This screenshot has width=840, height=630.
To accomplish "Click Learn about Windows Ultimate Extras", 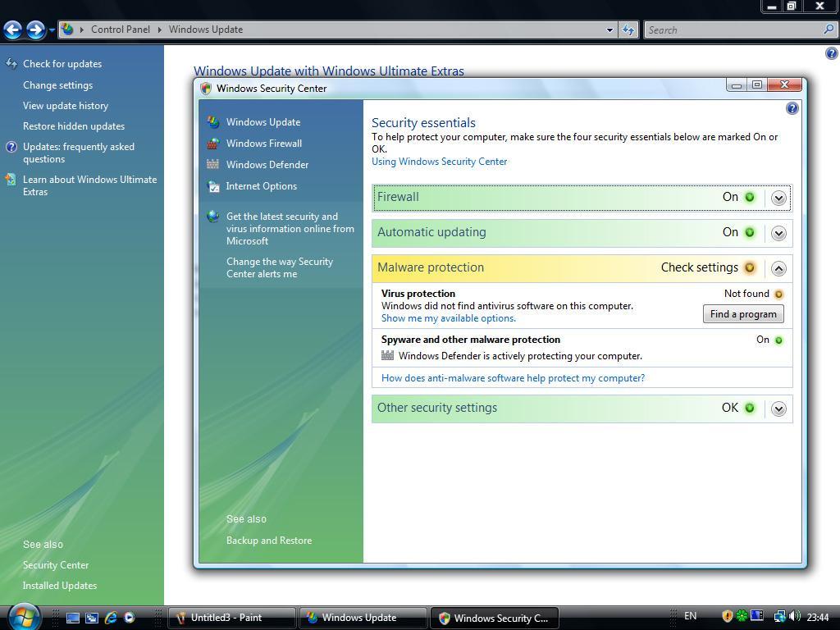I will [x=90, y=185].
